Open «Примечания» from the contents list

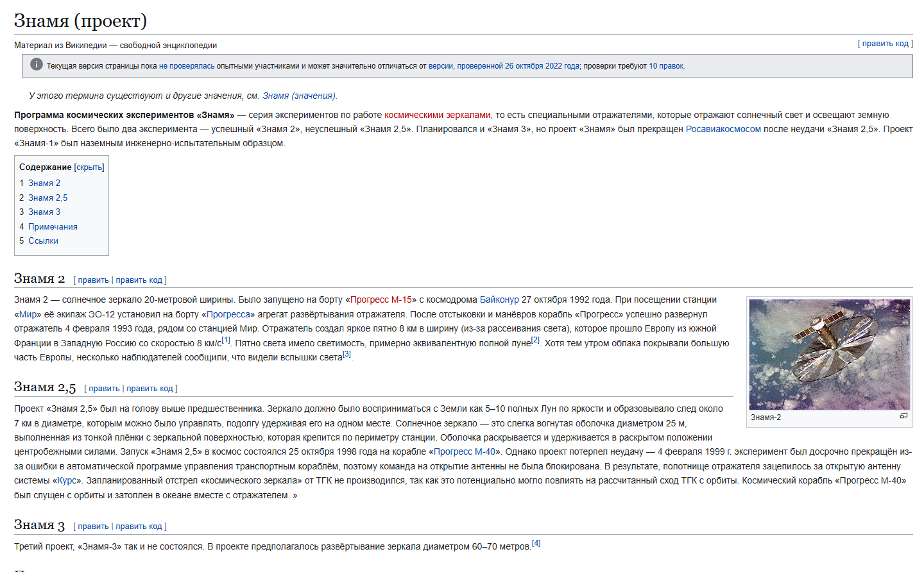pos(53,227)
